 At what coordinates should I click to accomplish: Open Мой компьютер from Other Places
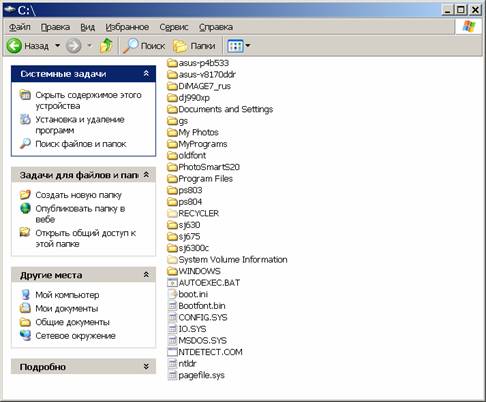67,295
